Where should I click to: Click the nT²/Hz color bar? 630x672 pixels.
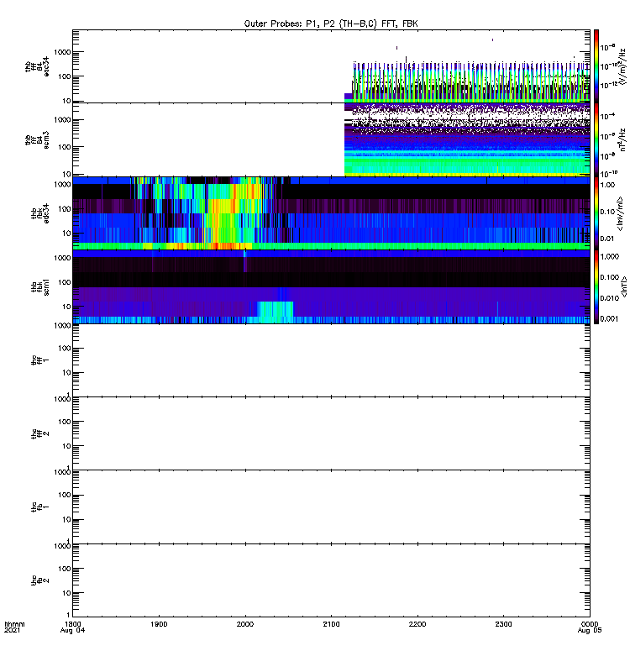[x=596, y=139]
